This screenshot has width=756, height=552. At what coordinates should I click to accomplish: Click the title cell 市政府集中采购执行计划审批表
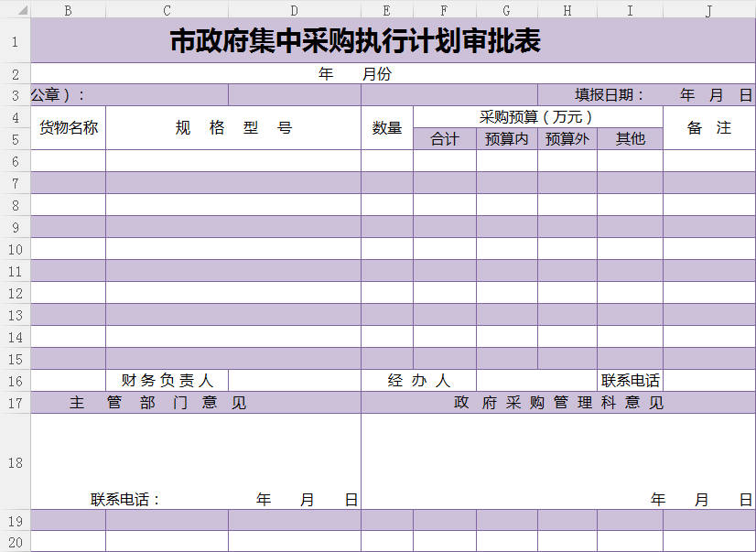point(355,41)
